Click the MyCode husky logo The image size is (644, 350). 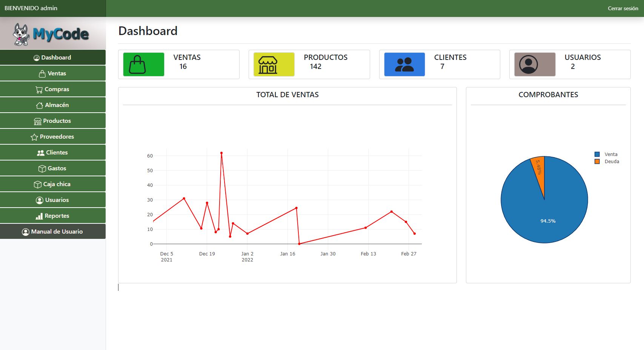52,34
